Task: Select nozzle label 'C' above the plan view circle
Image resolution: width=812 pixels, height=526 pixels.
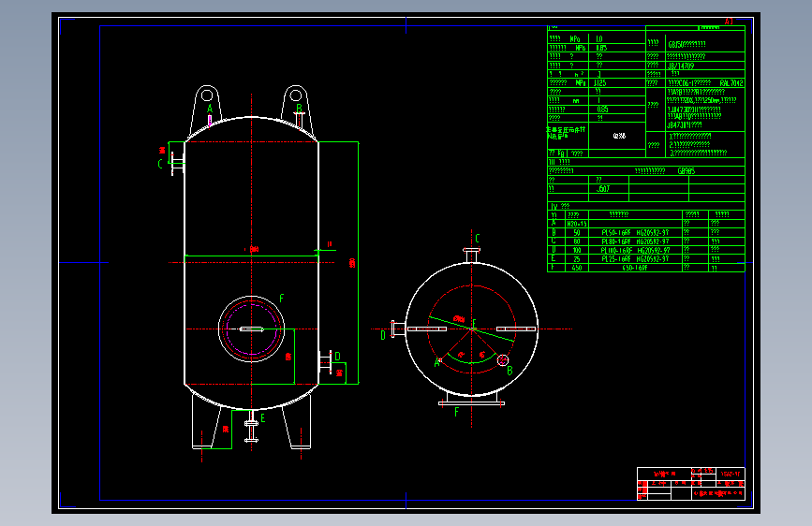Action: click(477, 238)
